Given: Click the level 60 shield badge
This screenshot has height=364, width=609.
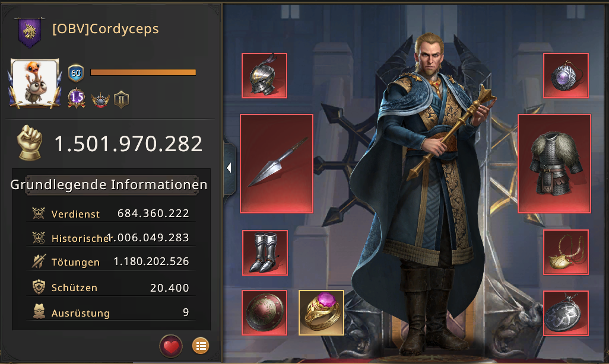Looking at the screenshot, I should (x=76, y=73).
